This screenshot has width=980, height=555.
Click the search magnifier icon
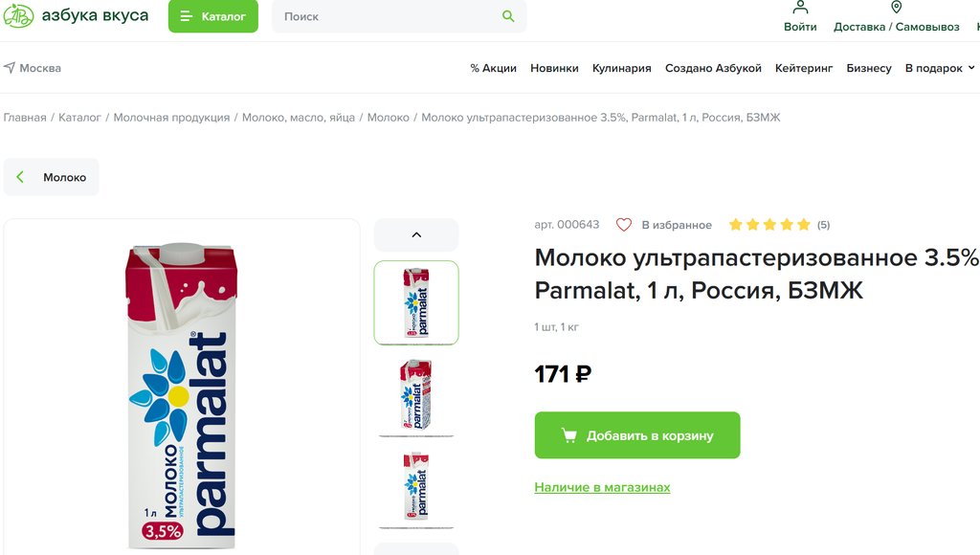[x=508, y=16]
